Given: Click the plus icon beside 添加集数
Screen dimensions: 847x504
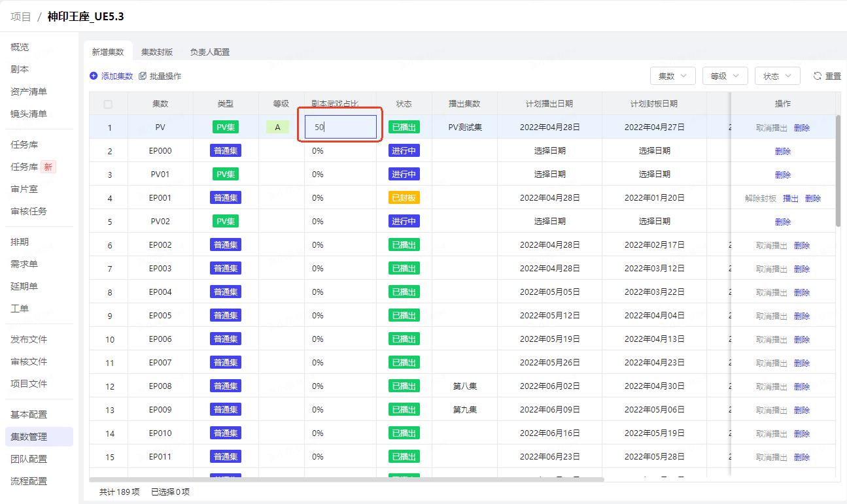Looking at the screenshot, I should 94,76.
